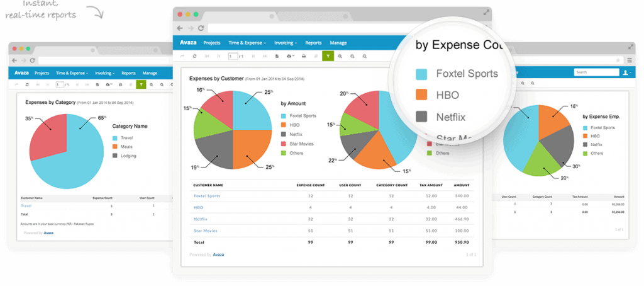Image resolution: width=644 pixels, height=286 pixels.
Task: Open the browser hamburger menu in the right window
Action: [630, 60]
